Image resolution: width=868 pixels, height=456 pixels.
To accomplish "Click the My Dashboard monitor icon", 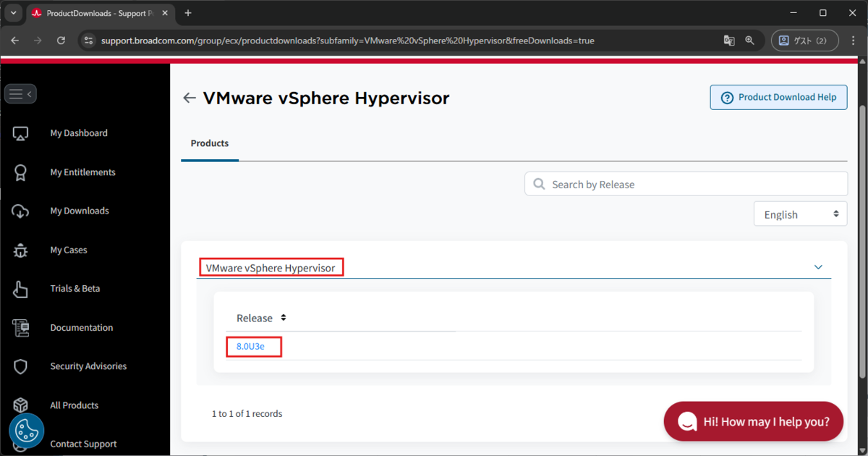I will click(20, 134).
